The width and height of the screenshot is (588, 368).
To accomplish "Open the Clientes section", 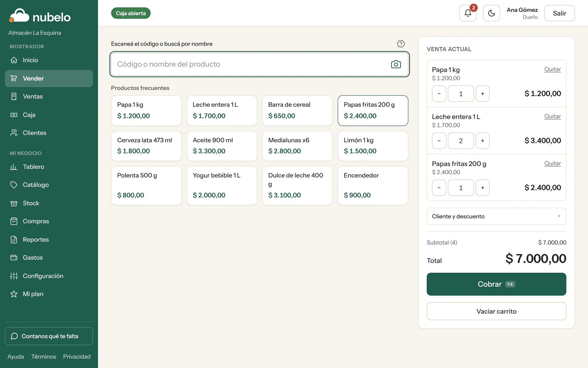I will (x=49, y=133).
